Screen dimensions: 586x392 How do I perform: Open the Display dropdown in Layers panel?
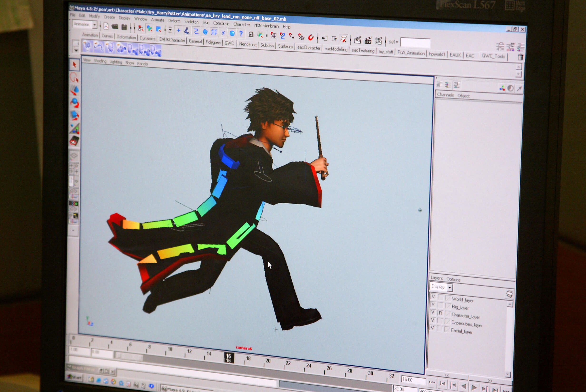(441, 287)
